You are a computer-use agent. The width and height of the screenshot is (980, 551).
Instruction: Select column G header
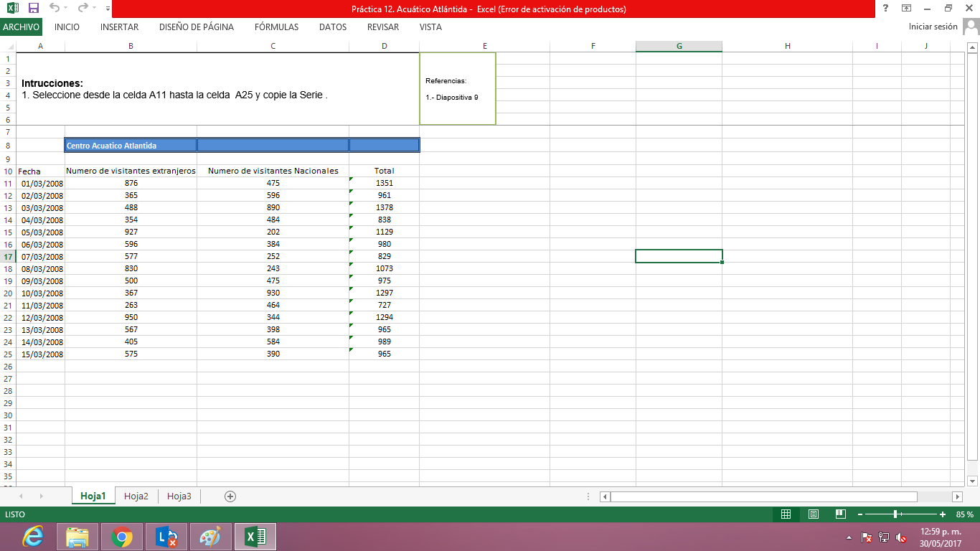pyautogui.click(x=679, y=46)
